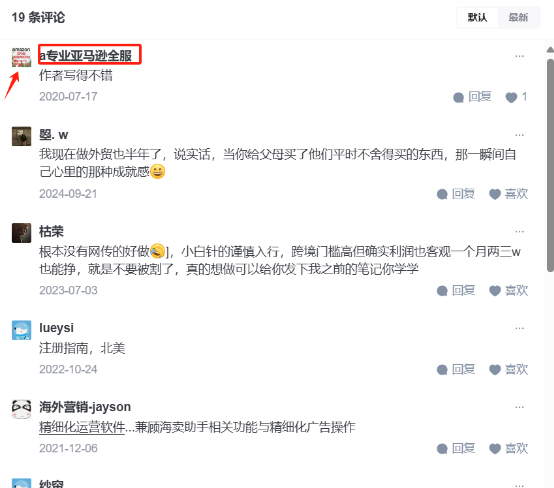Open the username link a专业亚马逊全服
Image resolution: width=554 pixels, height=488 pixels.
tap(86, 56)
